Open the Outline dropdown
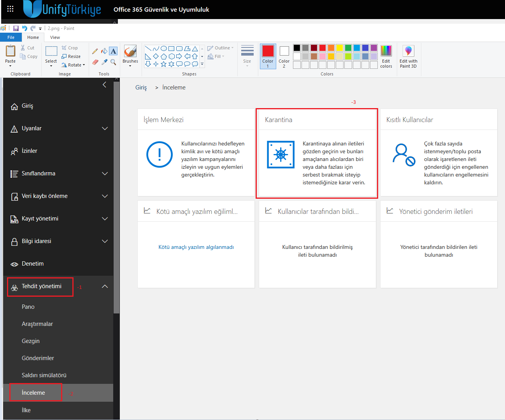Screen dimensions: 505x420 coord(221,48)
